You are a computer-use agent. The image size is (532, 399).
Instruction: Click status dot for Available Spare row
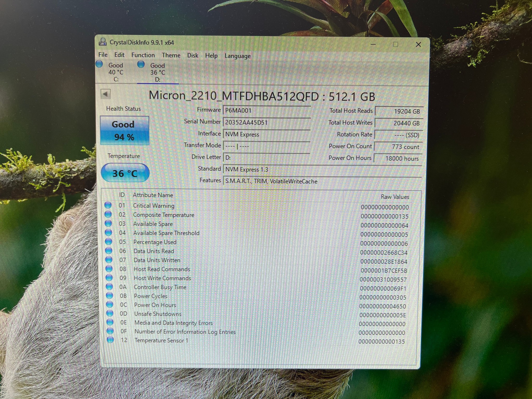[x=108, y=223]
